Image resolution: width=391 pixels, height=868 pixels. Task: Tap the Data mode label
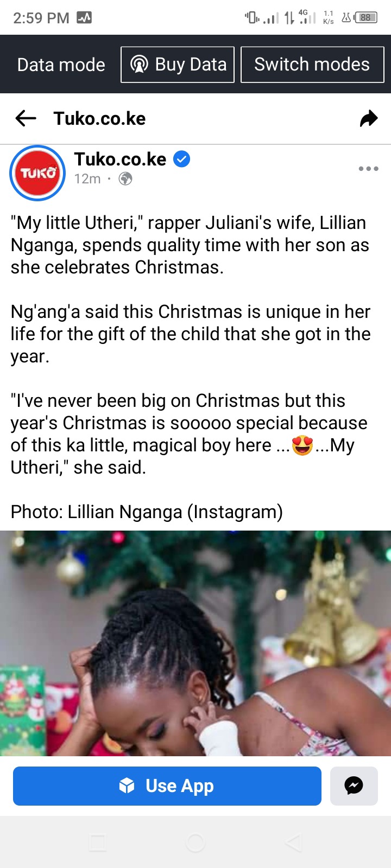61,65
